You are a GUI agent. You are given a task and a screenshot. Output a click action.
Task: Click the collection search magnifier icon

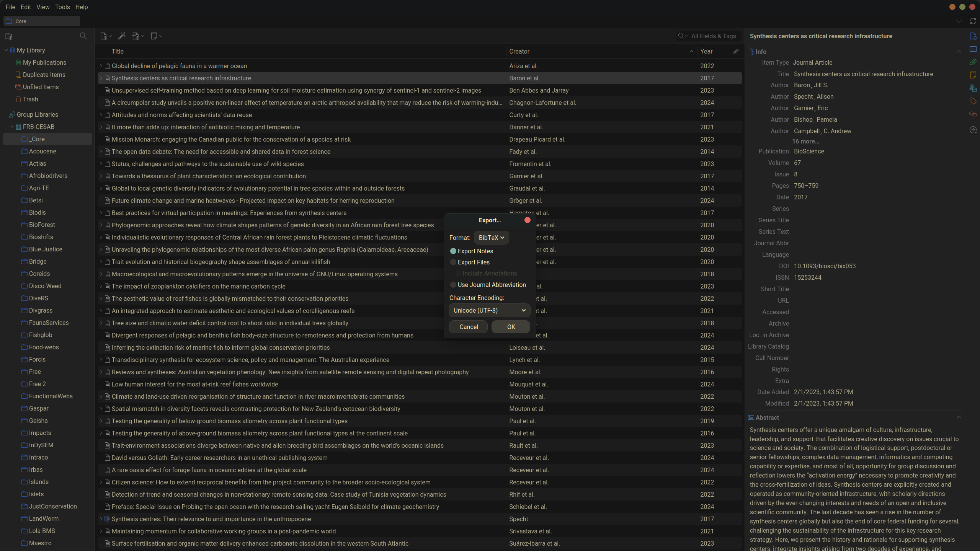[x=83, y=36]
